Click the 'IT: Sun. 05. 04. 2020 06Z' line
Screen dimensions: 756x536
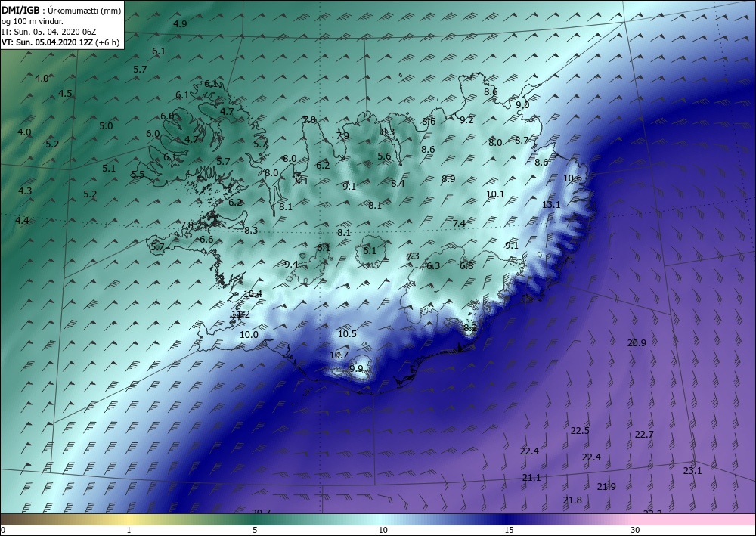click(48, 32)
